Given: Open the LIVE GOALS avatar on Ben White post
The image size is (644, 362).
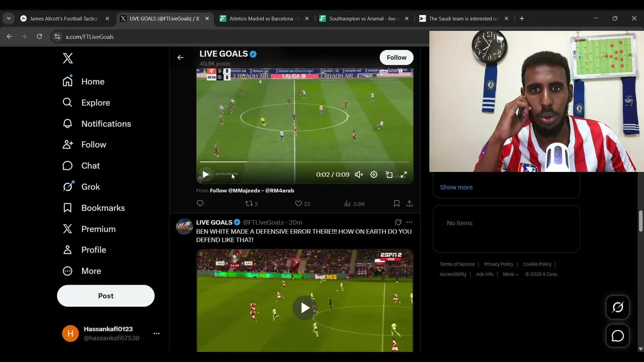Looking at the screenshot, I should tap(184, 227).
